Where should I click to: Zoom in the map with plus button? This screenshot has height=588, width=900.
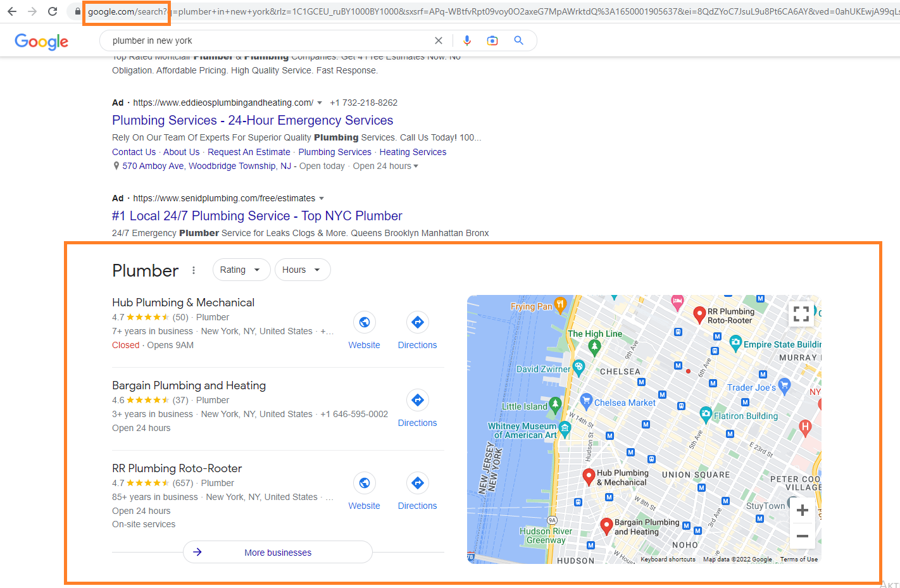(803, 510)
